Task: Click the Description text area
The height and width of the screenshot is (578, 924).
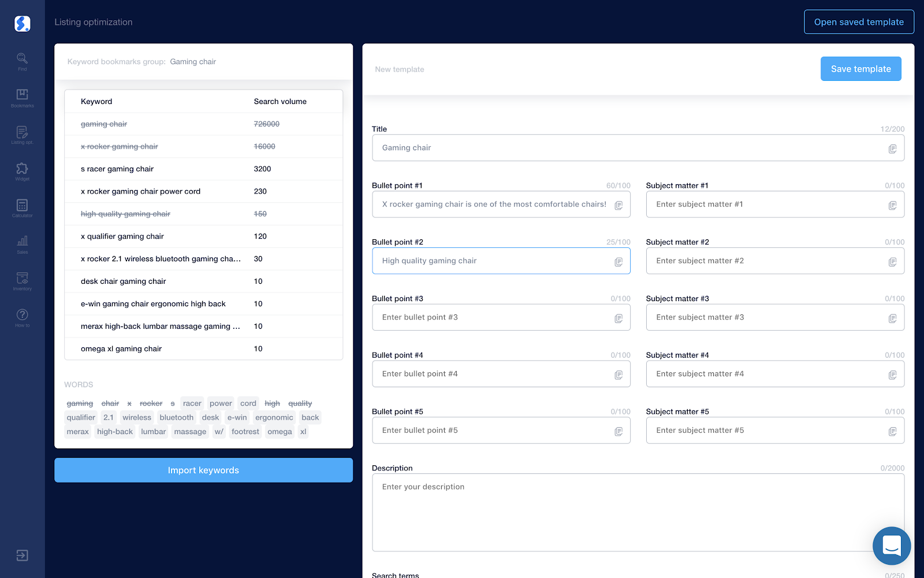Action: click(638, 513)
